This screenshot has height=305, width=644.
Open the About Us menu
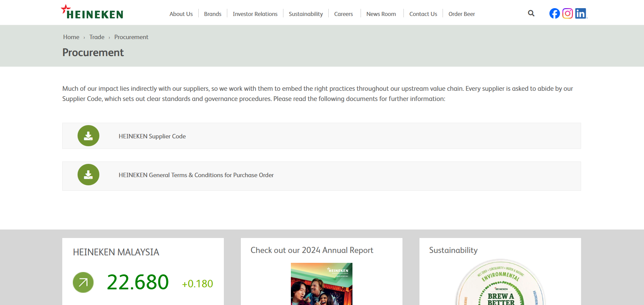click(x=181, y=14)
